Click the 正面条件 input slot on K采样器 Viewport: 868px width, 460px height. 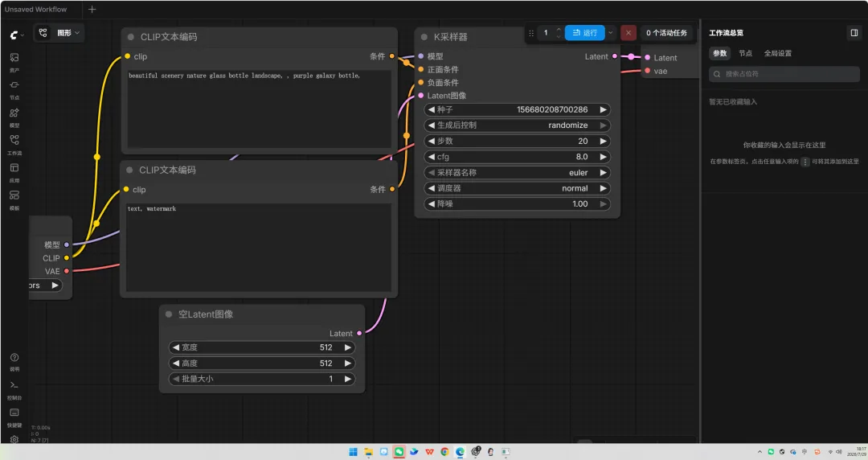coord(420,69)
